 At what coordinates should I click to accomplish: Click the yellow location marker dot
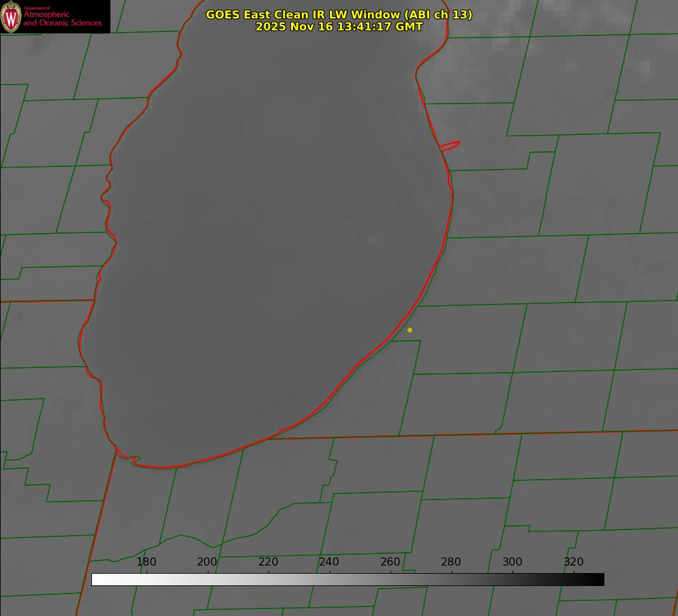coord(410,330)
